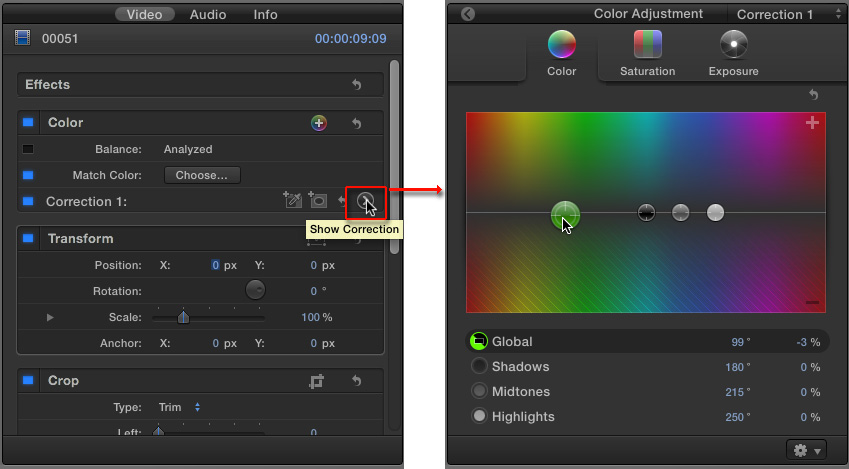
Task: Disable the Transform effect checkbox
Action: pyautogui.click(x=28, y=239)
